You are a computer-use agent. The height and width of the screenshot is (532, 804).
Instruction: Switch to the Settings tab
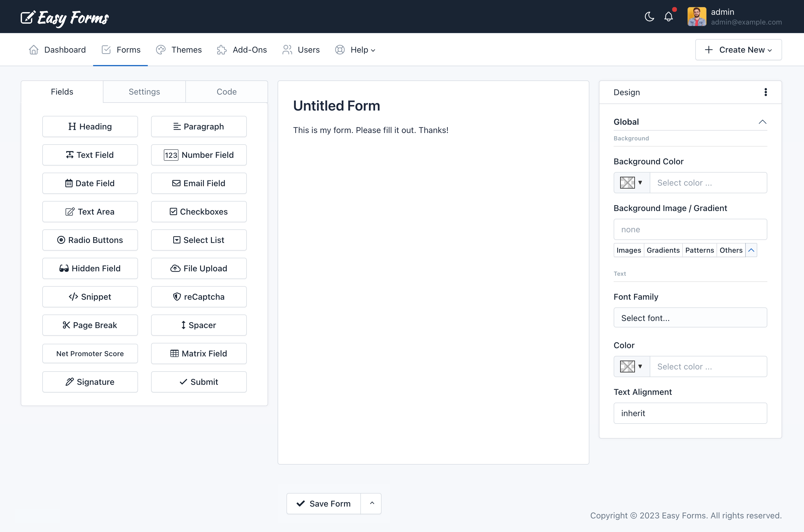tap(144, 91)
